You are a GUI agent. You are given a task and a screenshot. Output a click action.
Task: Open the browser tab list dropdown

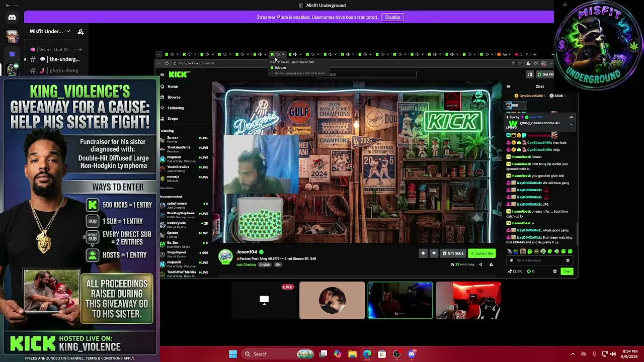click(159, 54)
